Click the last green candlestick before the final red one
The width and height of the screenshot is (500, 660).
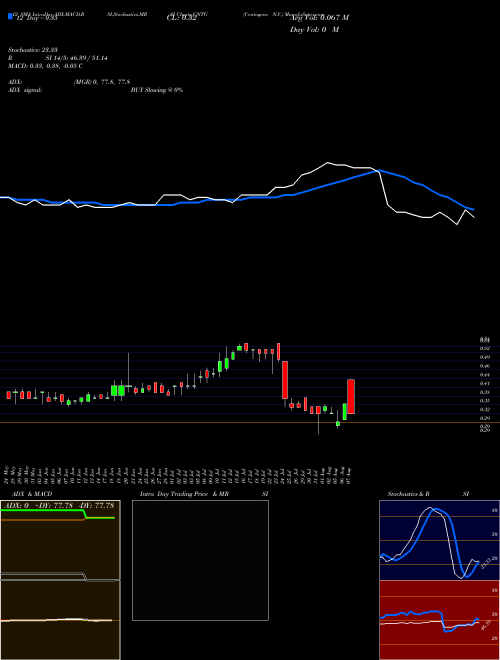tap(345, 412)
